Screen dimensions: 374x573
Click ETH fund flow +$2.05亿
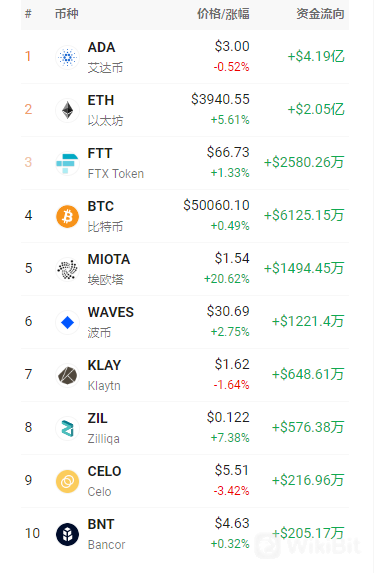(x=316, y=109)
